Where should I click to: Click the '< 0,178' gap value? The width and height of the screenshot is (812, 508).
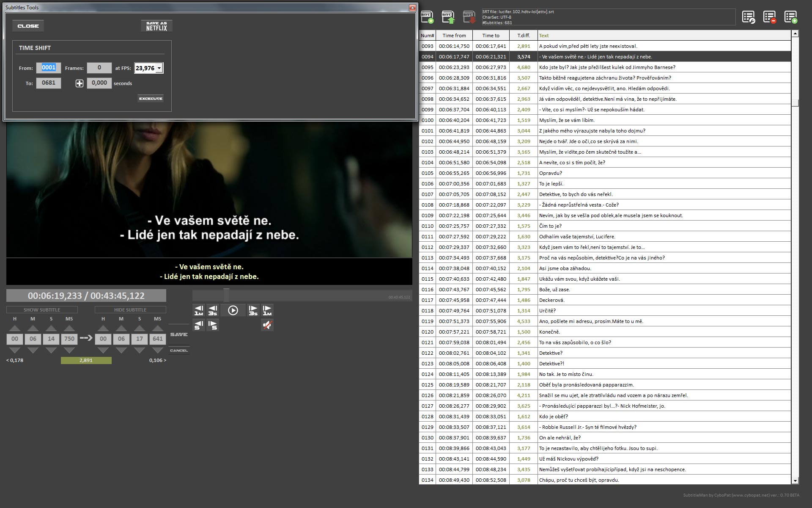point(15,360)
